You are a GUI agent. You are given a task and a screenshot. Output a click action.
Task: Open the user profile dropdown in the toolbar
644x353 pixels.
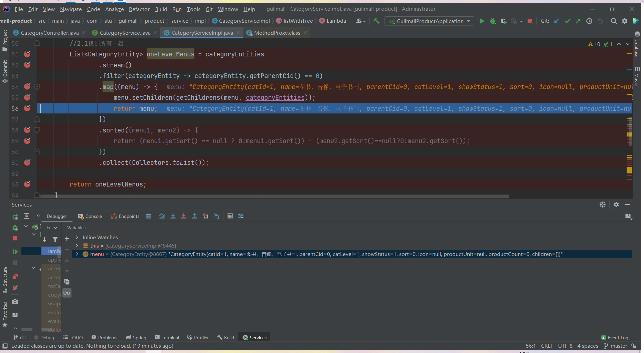click(361, 21)
